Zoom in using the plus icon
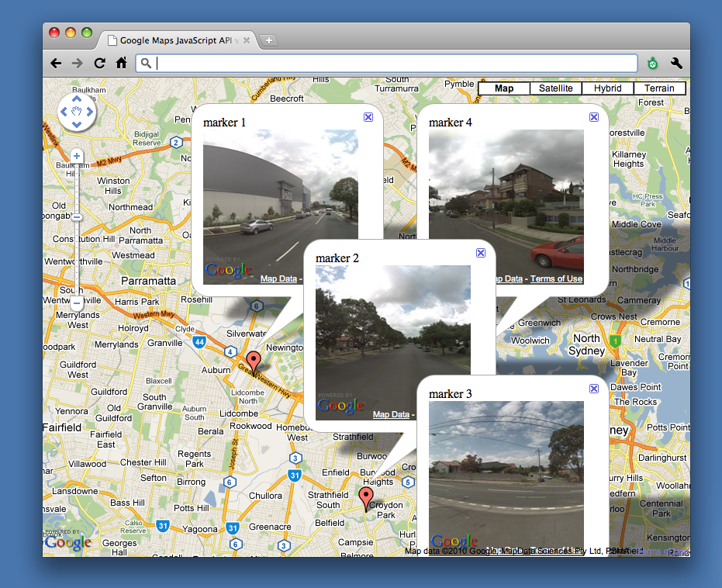The width and height of the screenshot is (722, 588). (76, 155)
